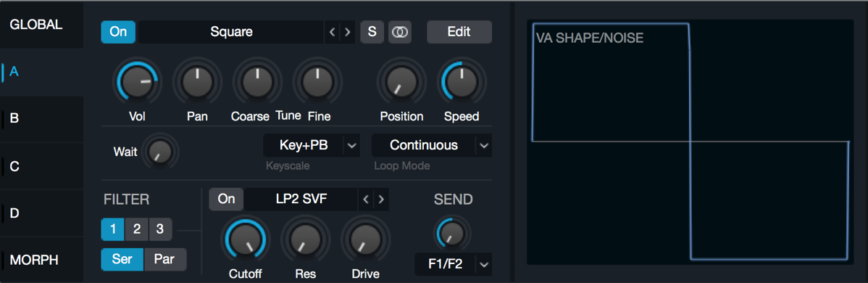Open the MORPH tab

point(41,260)
